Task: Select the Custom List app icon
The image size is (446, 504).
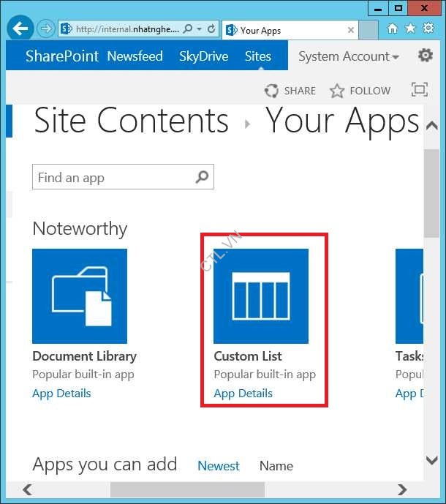Action: point(261,296)
